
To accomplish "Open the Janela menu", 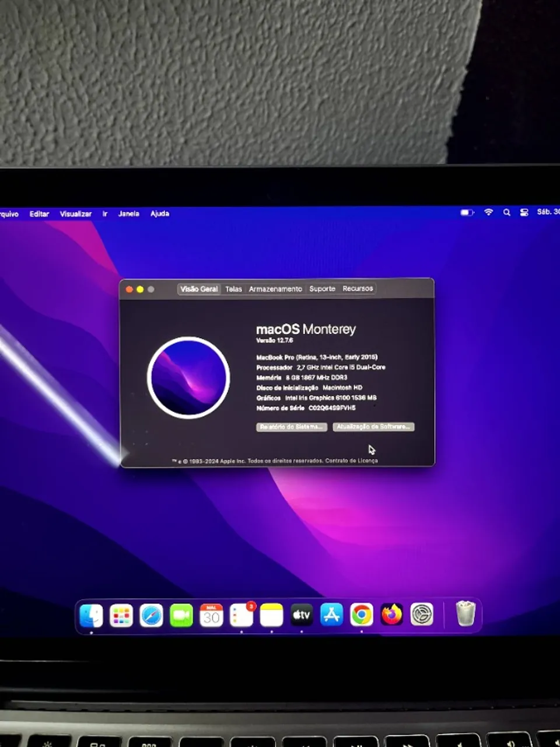I will click(129, 214).
